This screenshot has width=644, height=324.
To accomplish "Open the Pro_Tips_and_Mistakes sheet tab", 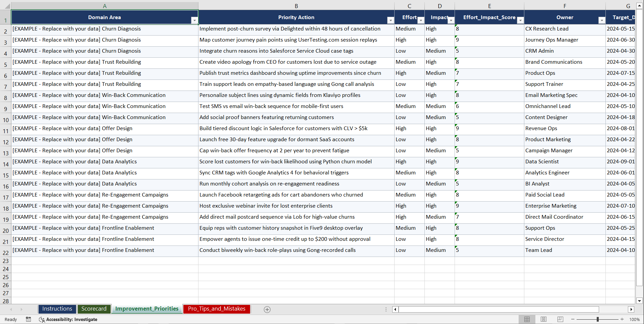I will click(217, 309).
